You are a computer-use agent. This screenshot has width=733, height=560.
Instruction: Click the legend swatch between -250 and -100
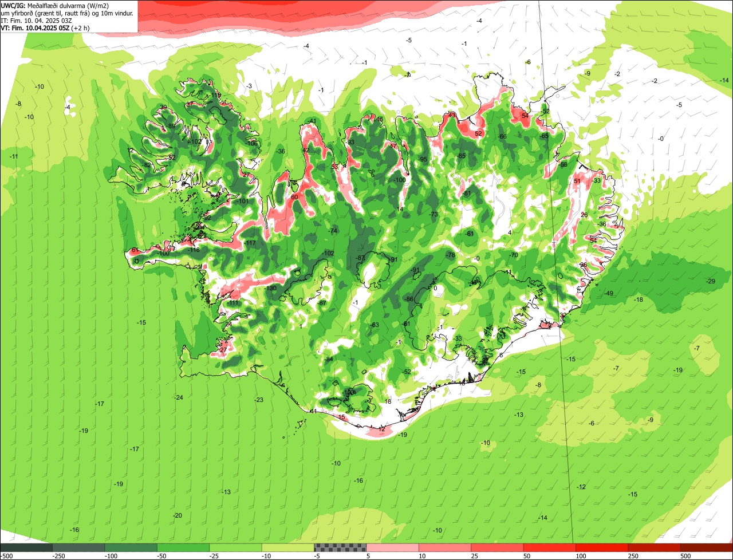[x=79, y=547]
